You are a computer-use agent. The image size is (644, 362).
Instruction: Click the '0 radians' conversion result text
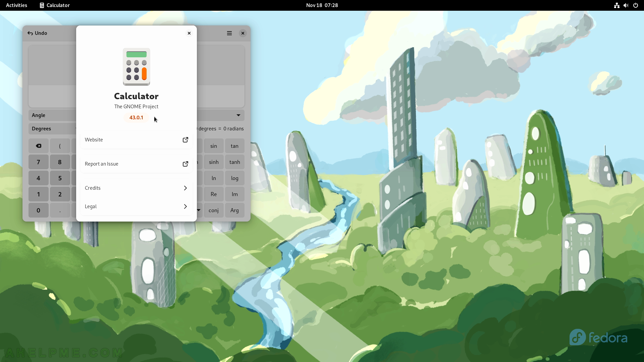click(233, 129)
